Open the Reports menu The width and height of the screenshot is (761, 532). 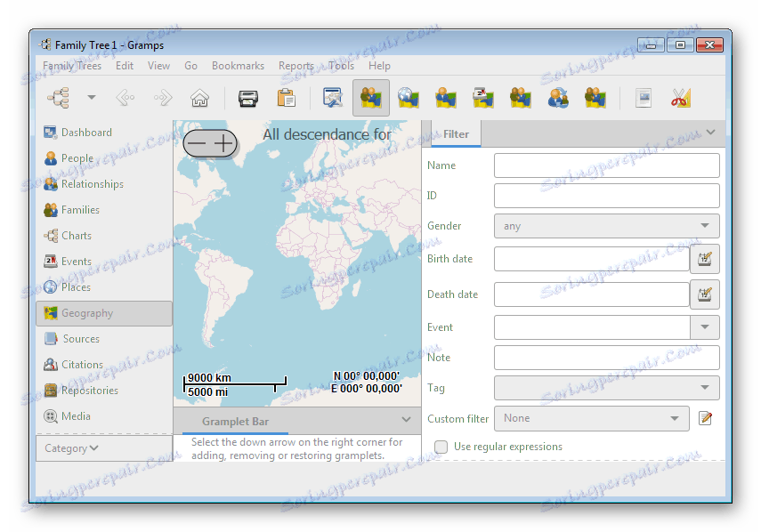[x=296, y=66]
